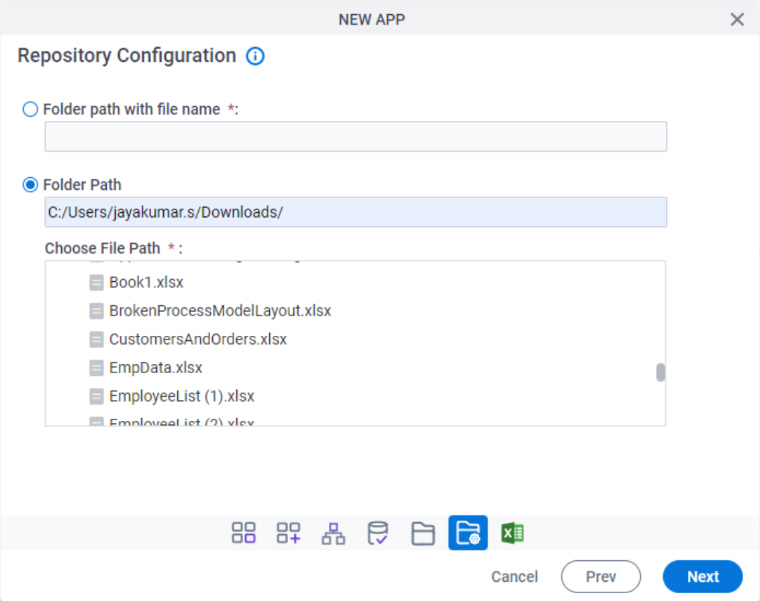The height and width of the screenshot is (601, 760).
Task: Choose Book1.xlsx from the file list
Action: [146, 282]
